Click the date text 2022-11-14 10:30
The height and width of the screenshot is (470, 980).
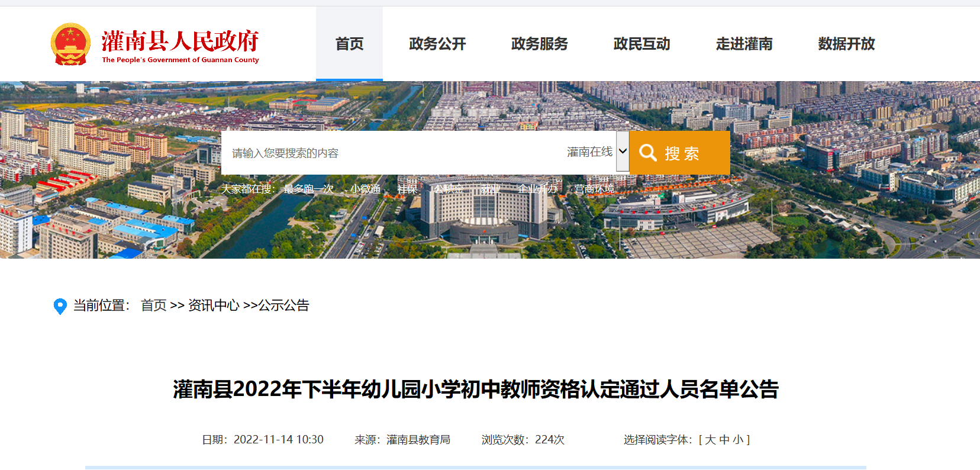point(279,440)
